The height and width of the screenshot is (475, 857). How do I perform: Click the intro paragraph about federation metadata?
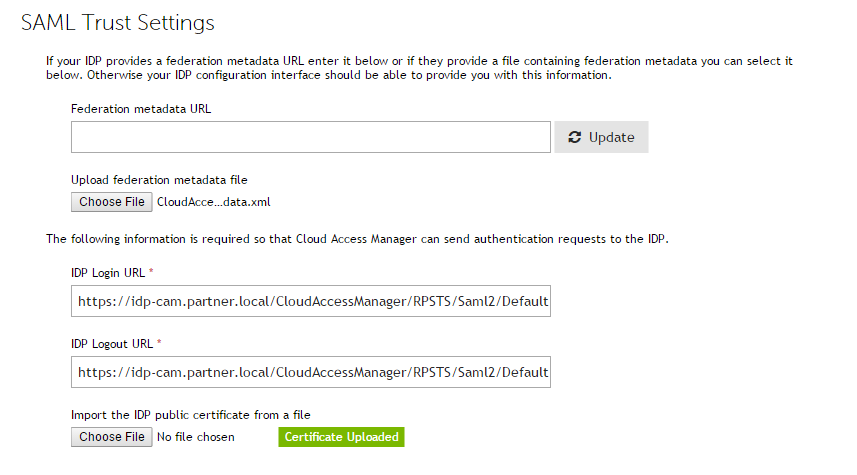pyautogui.click(x=420, y=68)
